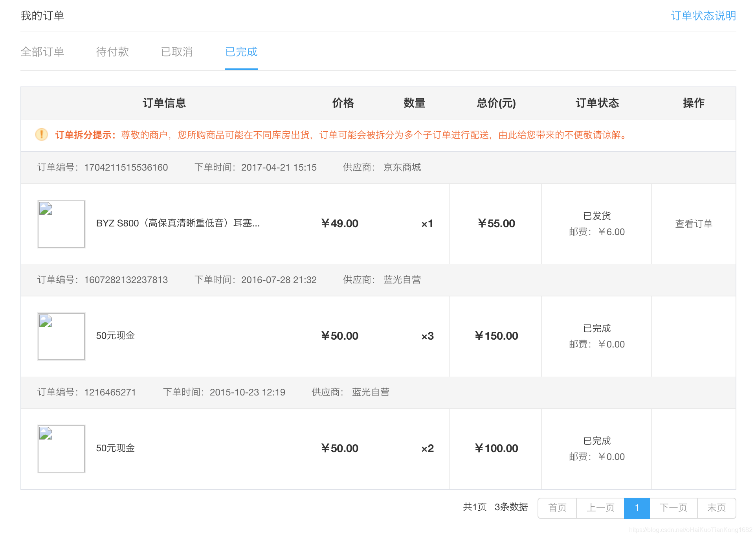Click the ×2 quantity value

point(428,449)
